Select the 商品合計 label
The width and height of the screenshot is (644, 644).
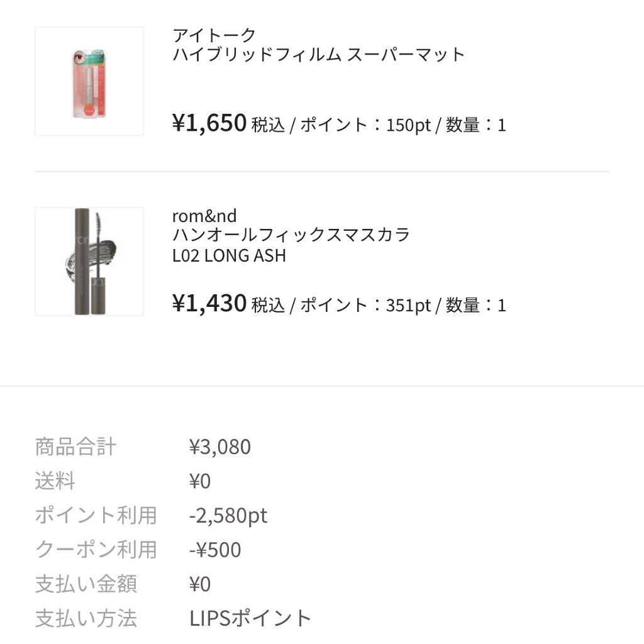coord(75,447)
